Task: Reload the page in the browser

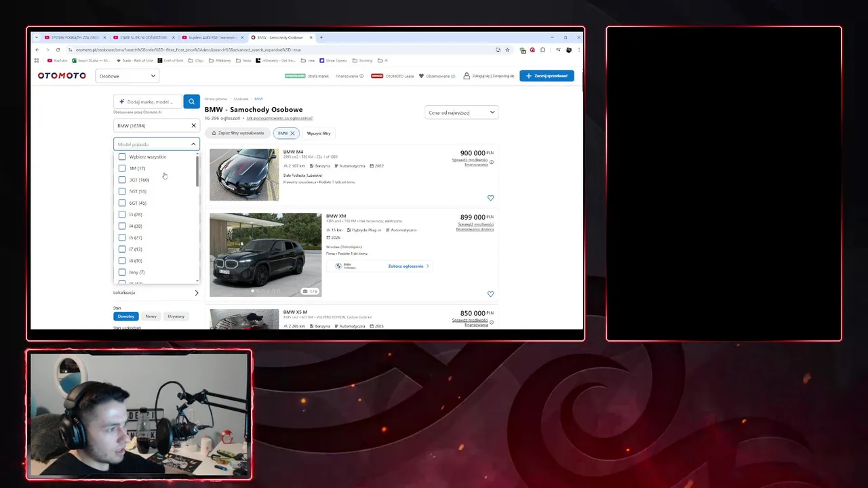Action: click(x=58, y=49)
